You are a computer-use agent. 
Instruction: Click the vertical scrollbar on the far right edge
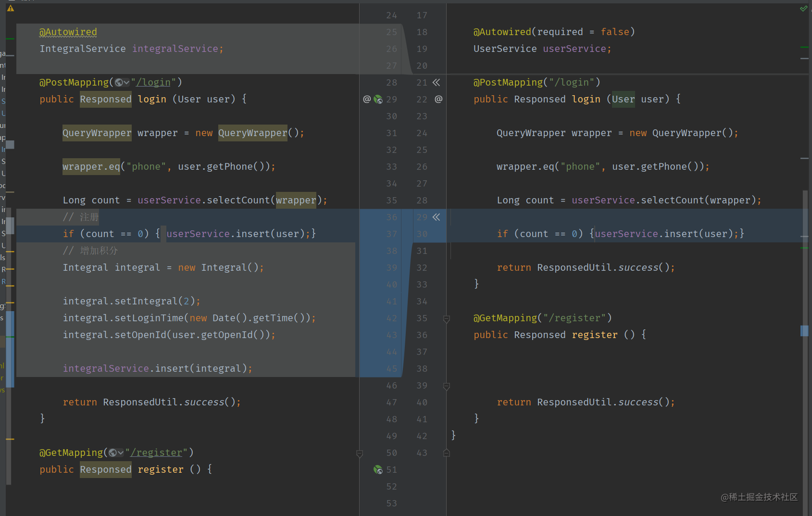(x=806, y=240)
